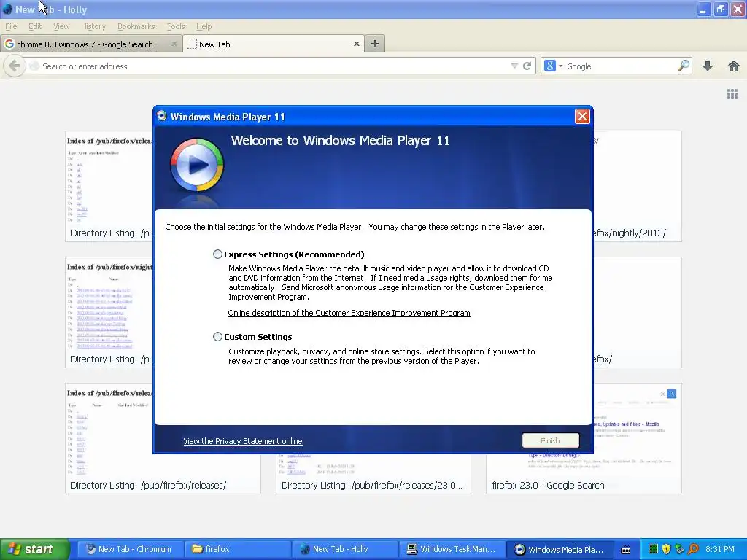Open the Bookmarks menu in the browser
This screenshot has height=560, width=747.
point(136,26)
